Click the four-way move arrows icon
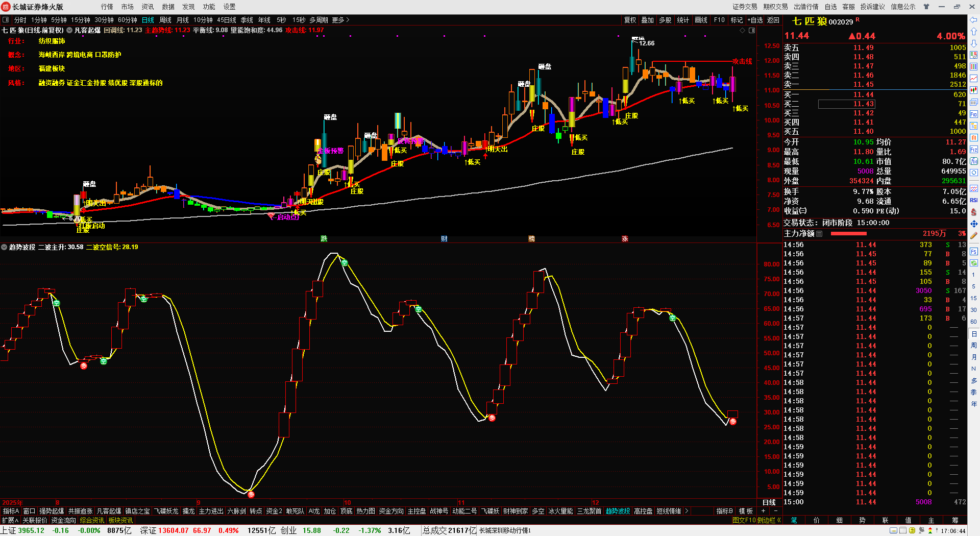This screenshot has width=980, height=536. pos(974,224)
